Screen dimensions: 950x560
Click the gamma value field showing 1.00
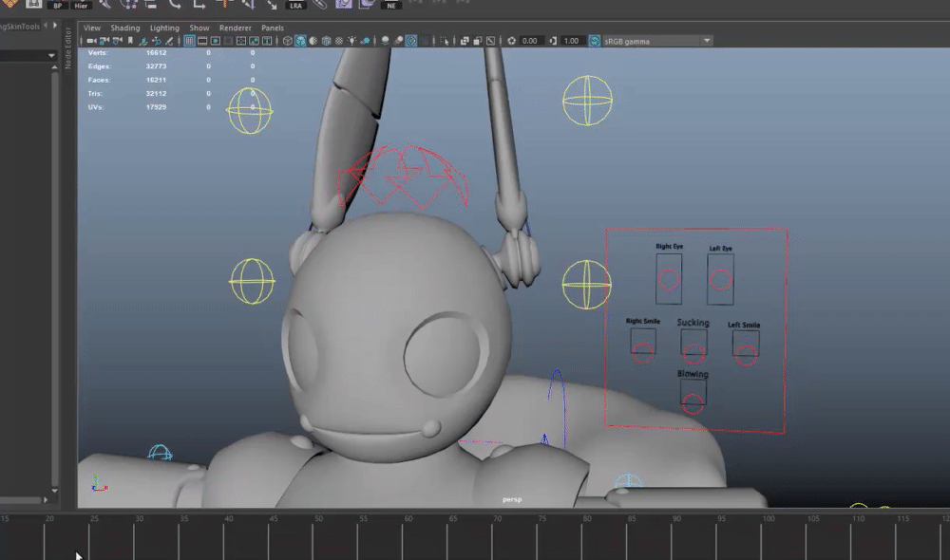[572, 41]
